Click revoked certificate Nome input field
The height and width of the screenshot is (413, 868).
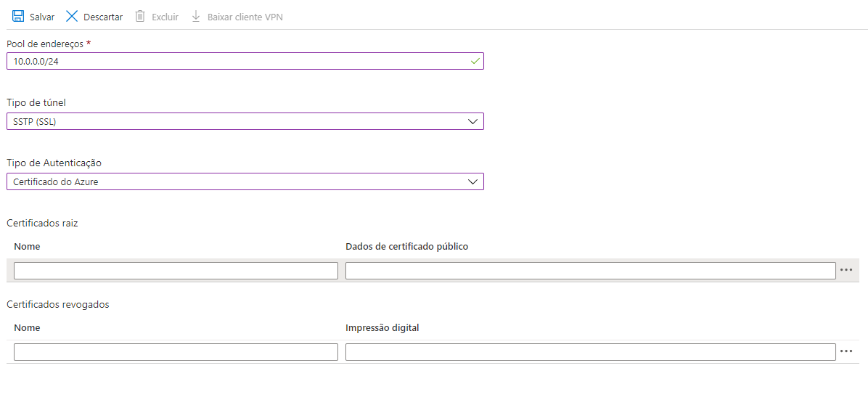[176, 352]
